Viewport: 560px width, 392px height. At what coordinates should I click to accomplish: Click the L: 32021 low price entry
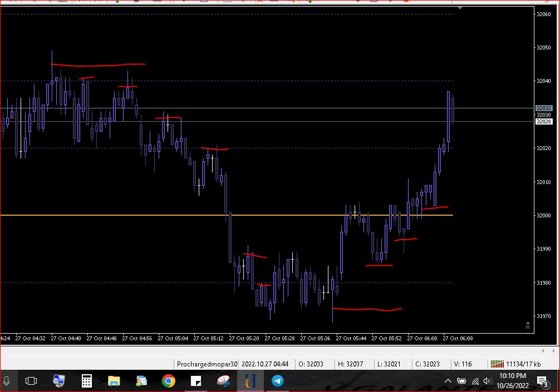389,364
